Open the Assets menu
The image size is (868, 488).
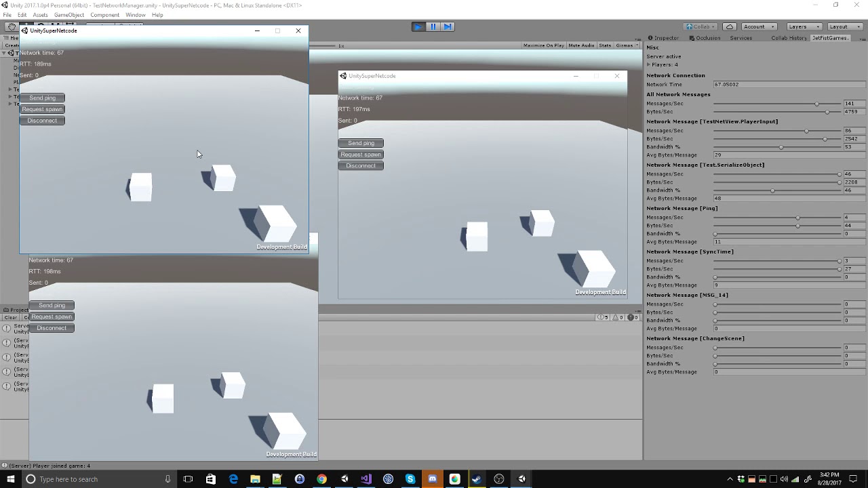40,15
